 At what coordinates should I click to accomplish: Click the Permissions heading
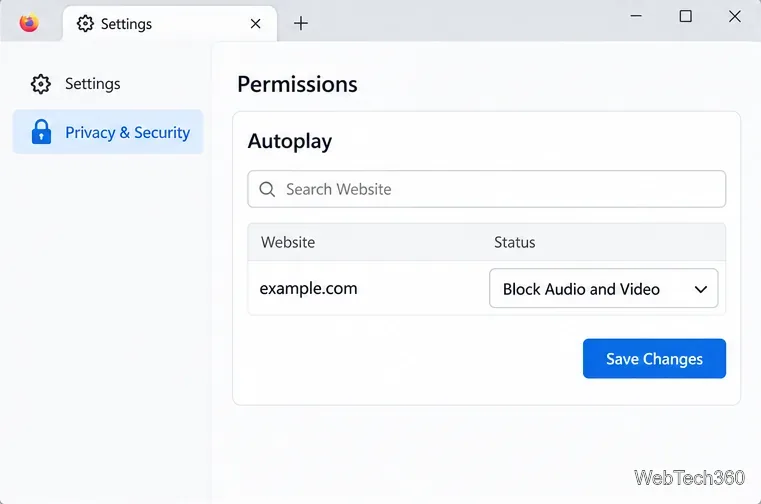(x=297, y=84)
